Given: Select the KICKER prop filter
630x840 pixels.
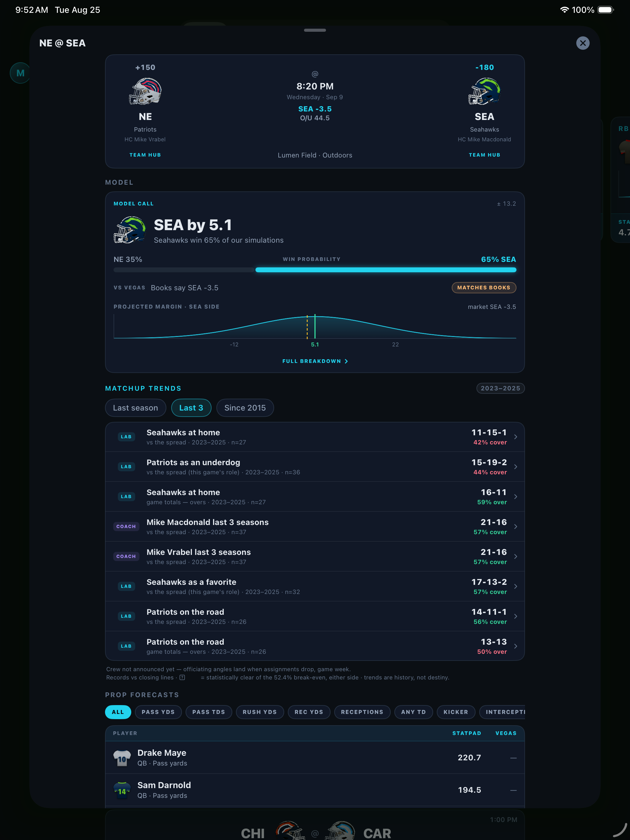Looking at the screenshot, I should coord(456,712).
